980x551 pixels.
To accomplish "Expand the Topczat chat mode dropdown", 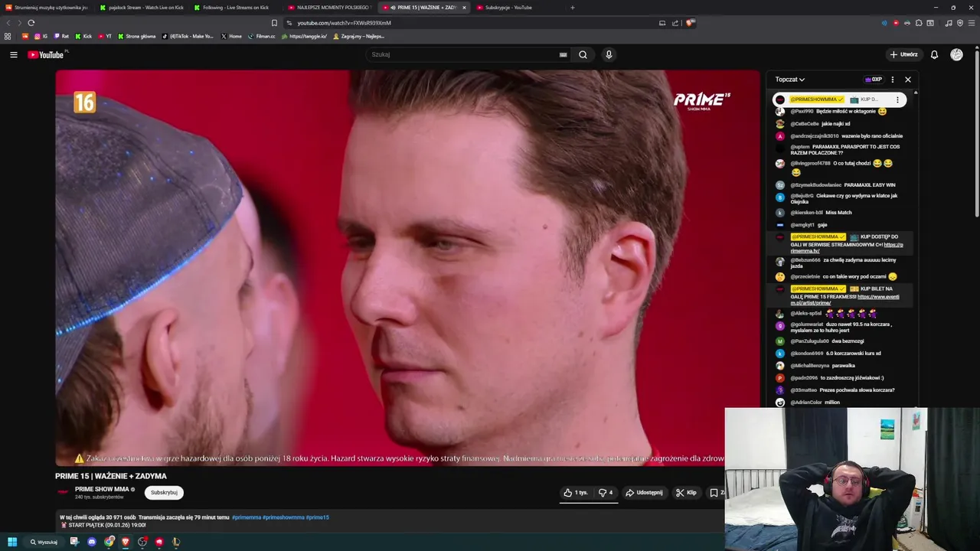I will tap(789, 80).
